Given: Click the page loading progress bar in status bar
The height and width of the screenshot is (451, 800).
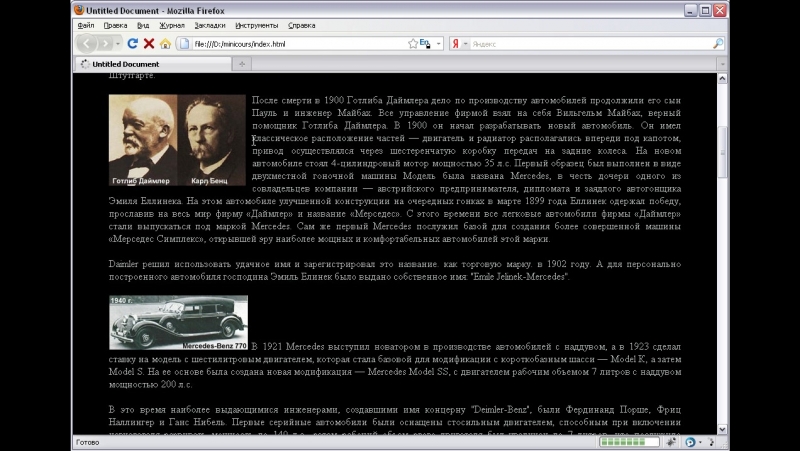Looking at the screenshot, I should pyautogui.click(x=629, y=442).
